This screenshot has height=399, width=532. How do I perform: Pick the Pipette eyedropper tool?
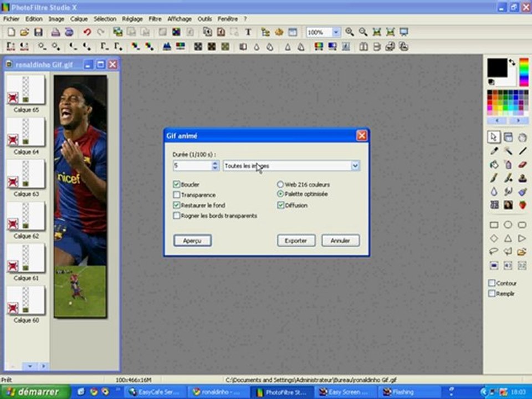point(494,151)
